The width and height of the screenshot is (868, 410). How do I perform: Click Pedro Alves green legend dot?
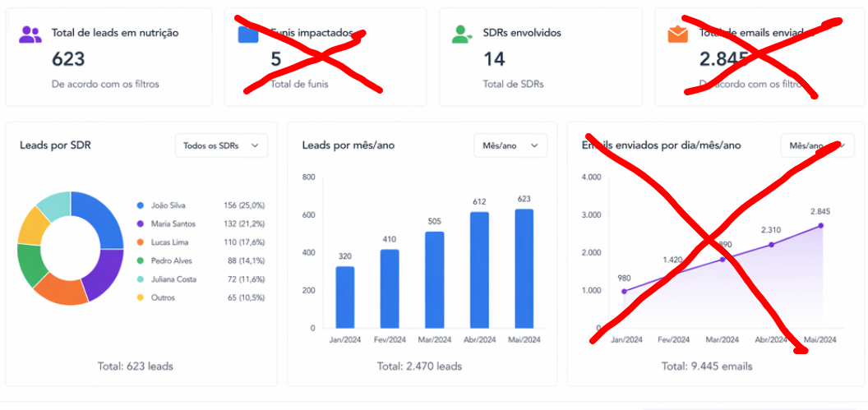click(x=140, y=260)
